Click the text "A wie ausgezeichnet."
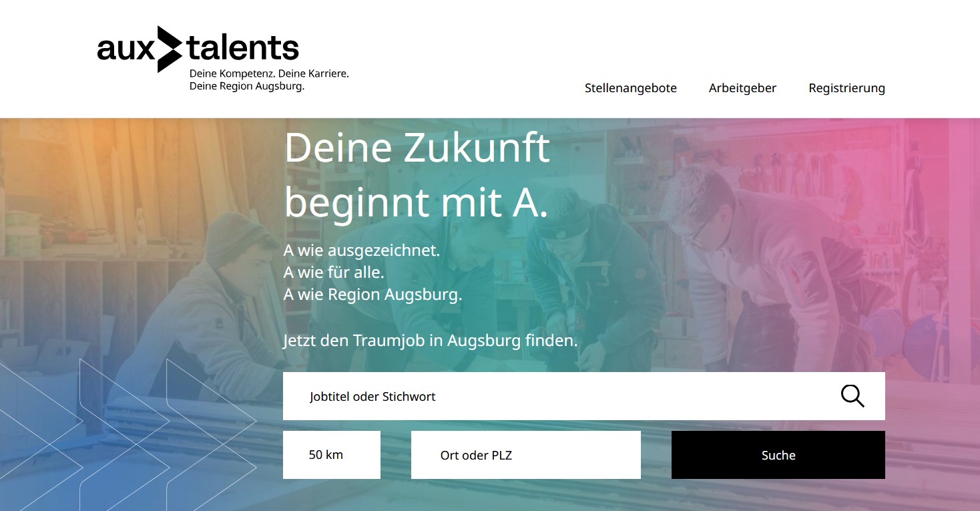This screenshot has height=511, width=980. click(x=362, y=251)
